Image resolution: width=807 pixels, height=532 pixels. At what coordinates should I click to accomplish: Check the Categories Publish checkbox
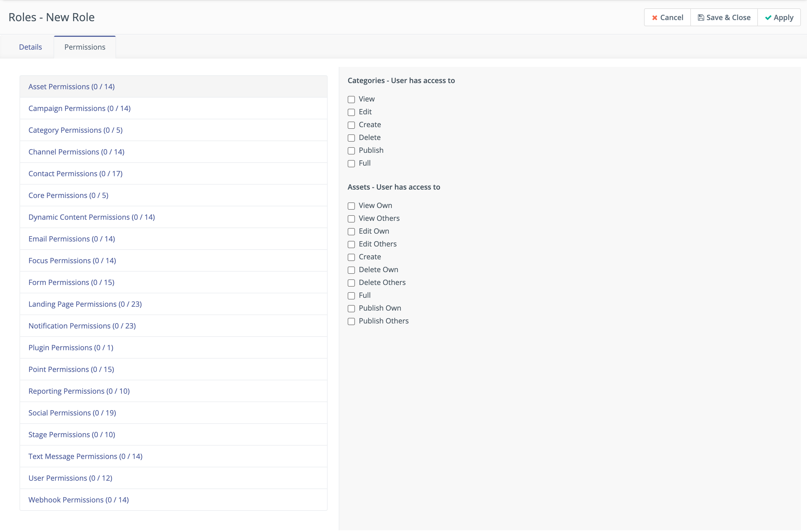coord(351,151)
